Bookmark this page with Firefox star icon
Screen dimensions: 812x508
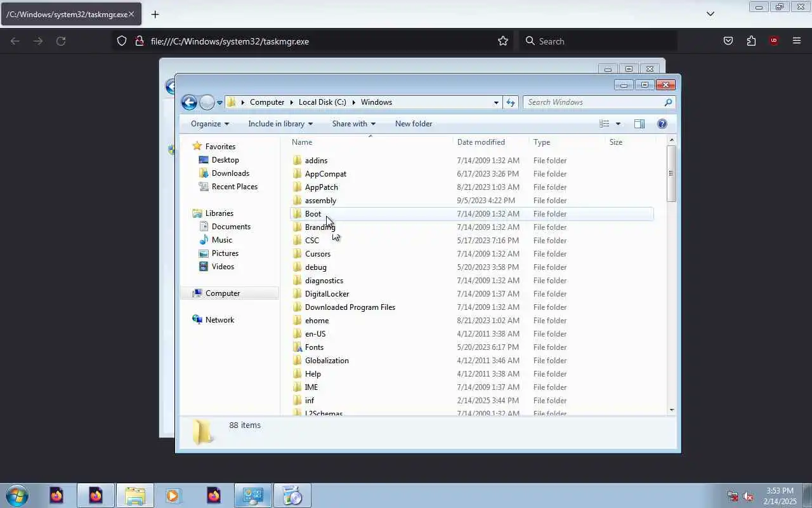click(x=503, y=41)
